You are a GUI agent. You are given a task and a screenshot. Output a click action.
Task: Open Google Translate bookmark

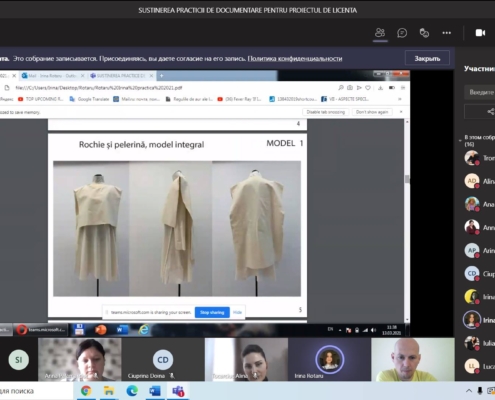pyautogui.click(x=89, y=99)
